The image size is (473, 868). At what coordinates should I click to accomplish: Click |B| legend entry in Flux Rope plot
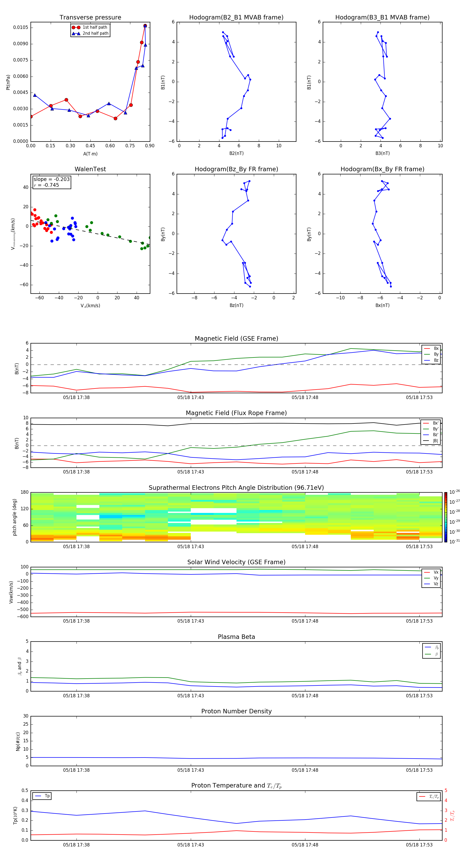tap(431, 441)
